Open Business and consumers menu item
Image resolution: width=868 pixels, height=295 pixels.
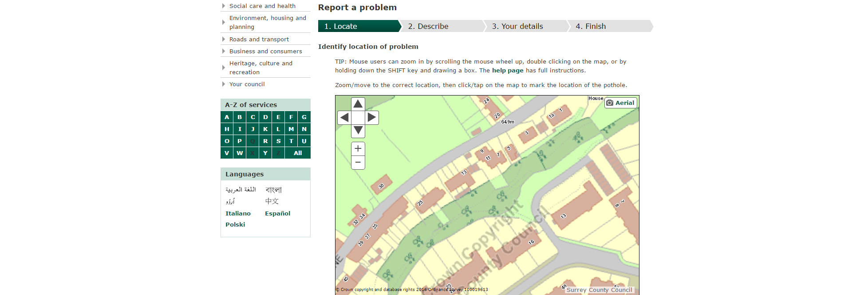pyautogui.click(x=265, y=51)
